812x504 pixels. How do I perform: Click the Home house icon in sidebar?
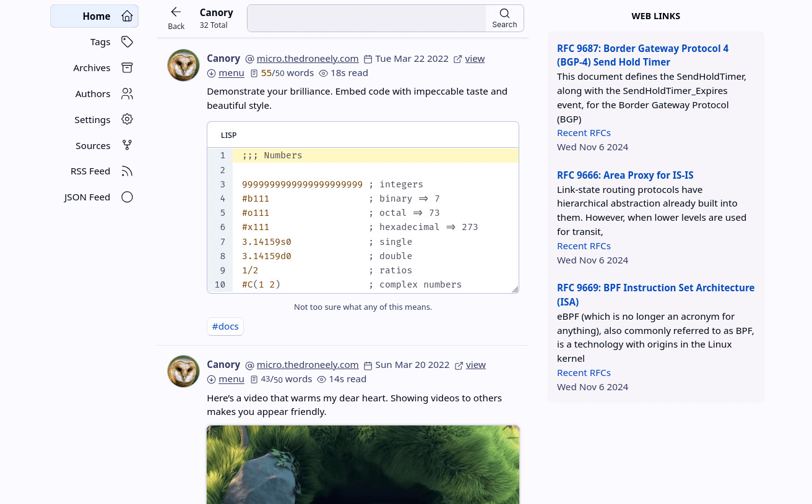pyautogui.click(x=127, y=16)
